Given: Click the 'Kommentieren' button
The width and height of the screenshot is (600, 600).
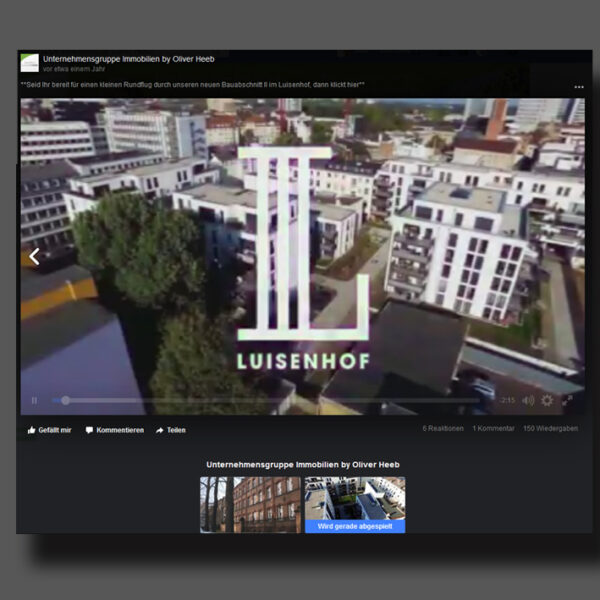Looking at the screenshot, I should (115, 430).
